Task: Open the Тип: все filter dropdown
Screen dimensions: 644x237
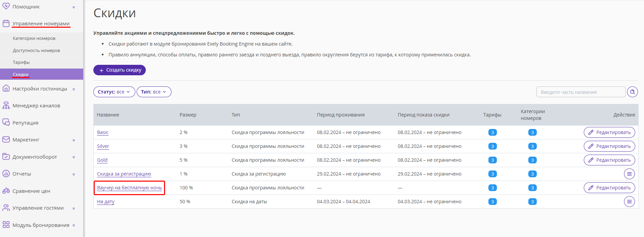Action: click(154, 92)
